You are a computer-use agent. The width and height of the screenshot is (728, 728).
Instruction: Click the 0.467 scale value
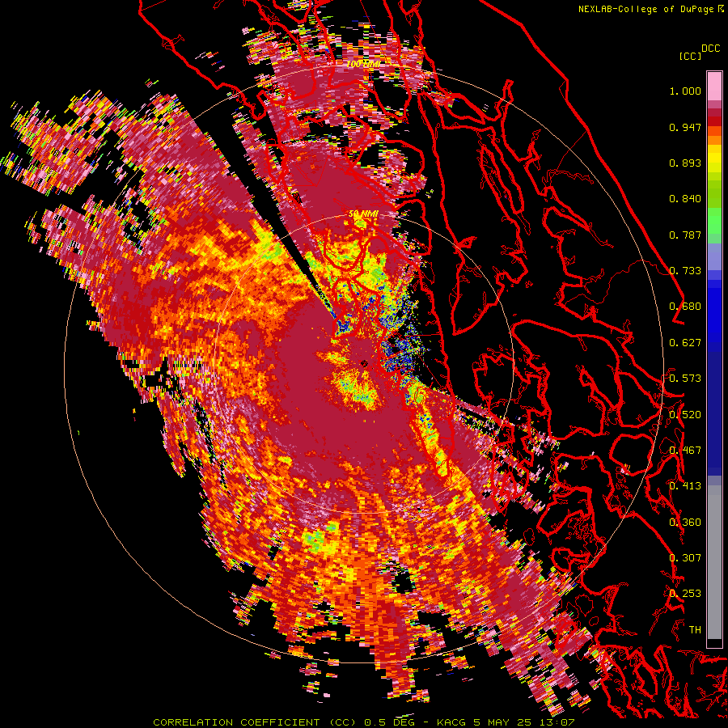coord(685,451)
